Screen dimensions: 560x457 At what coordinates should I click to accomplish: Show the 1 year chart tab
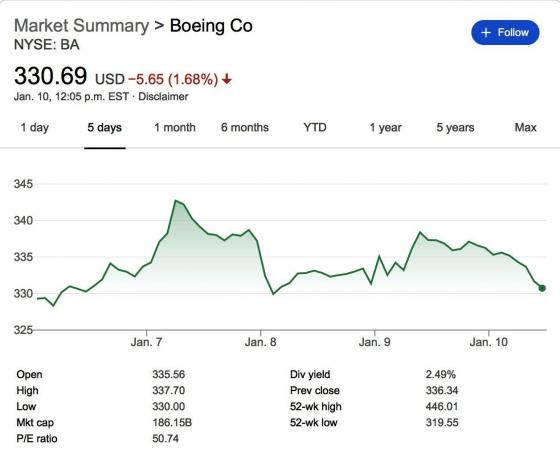click(385, 127)
